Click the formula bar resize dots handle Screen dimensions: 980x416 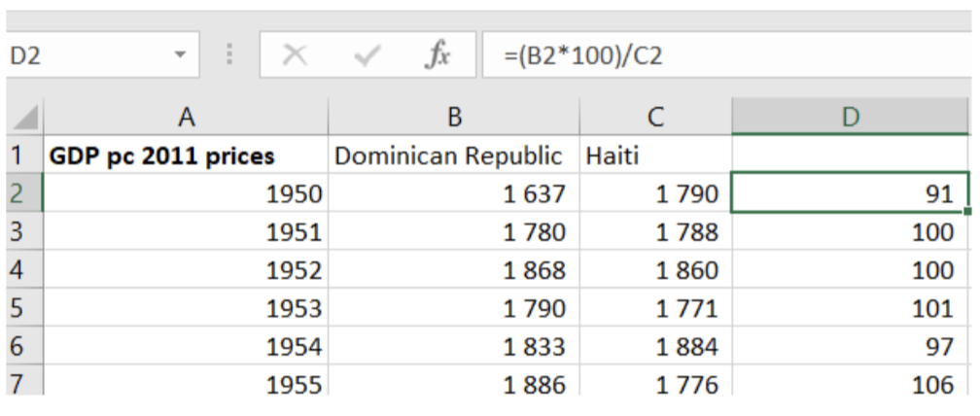(229, 55)
